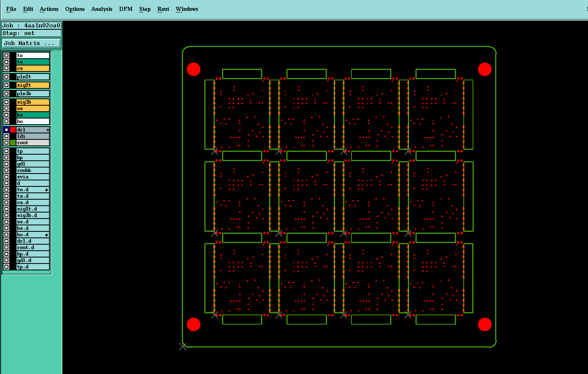Open the DFM menu
Screen dimensions: 588x374
click(x=126, y=9)
